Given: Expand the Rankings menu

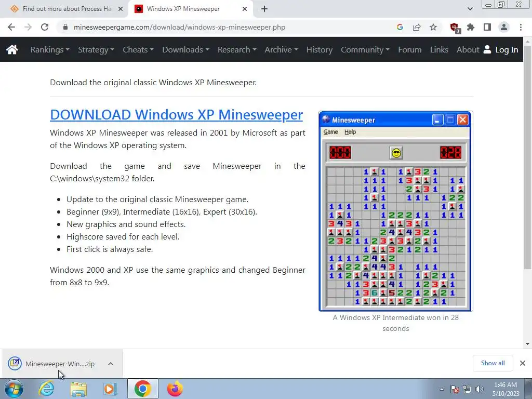Looking at the screenshot, I should click(x=50, y=49).
